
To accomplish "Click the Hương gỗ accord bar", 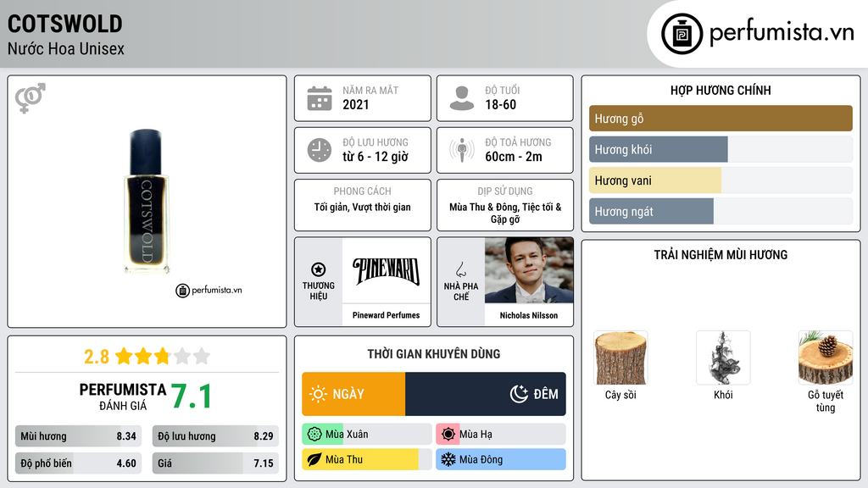I will tap(721, 119).
